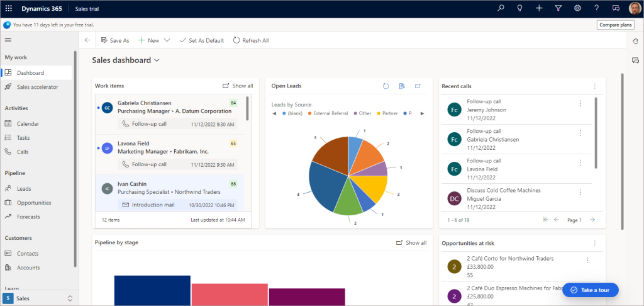Viewport: 644px width, 306px height.
Task: Open the user profile avatar
Action: (635, 8)
